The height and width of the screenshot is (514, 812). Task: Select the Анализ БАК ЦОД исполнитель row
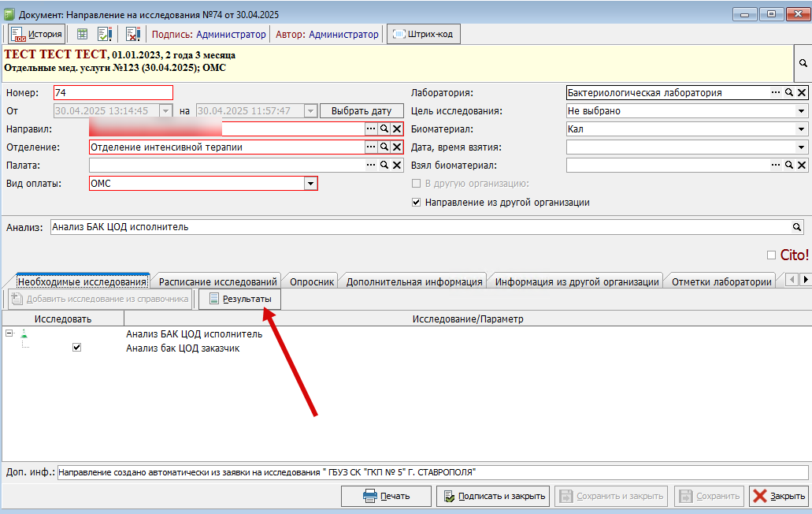(x=195, y=334)
